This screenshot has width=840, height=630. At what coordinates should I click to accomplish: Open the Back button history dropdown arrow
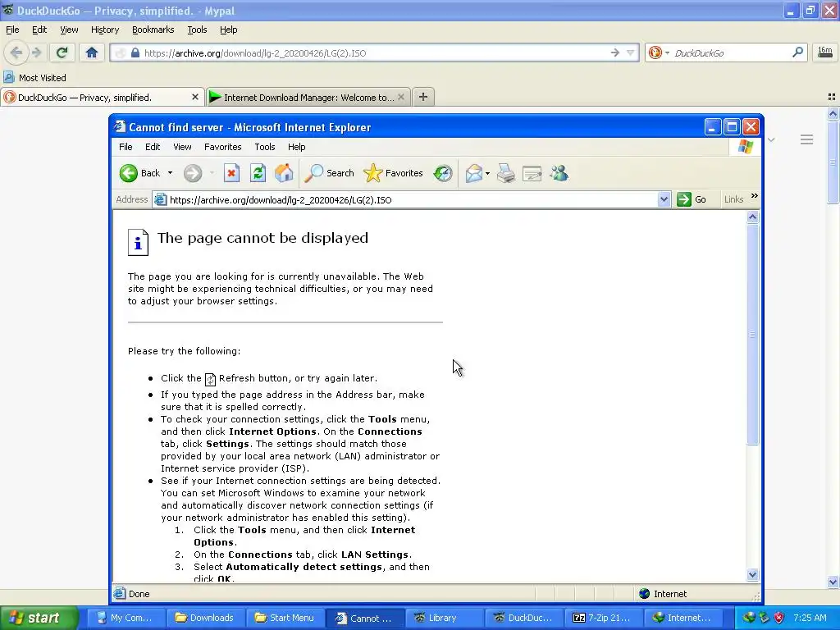(x=170, y=173)
